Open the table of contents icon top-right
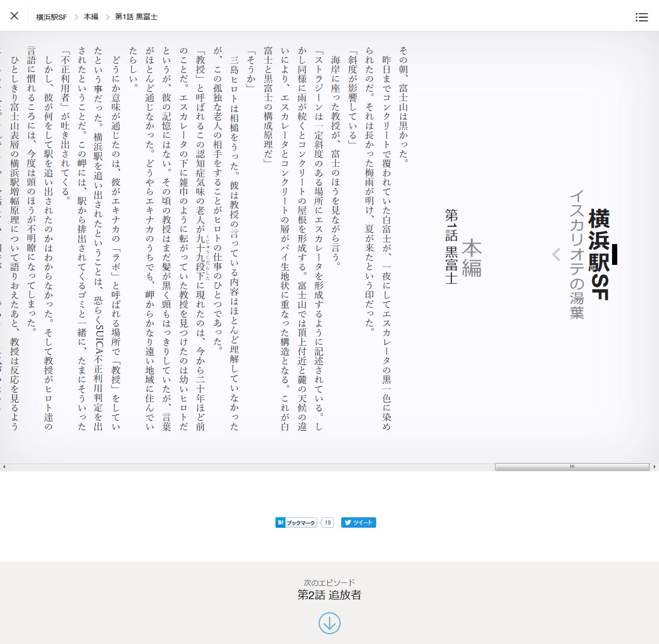The height and width of the screenshot is (644, 659). pyautogui.click(x=641, y=17)
